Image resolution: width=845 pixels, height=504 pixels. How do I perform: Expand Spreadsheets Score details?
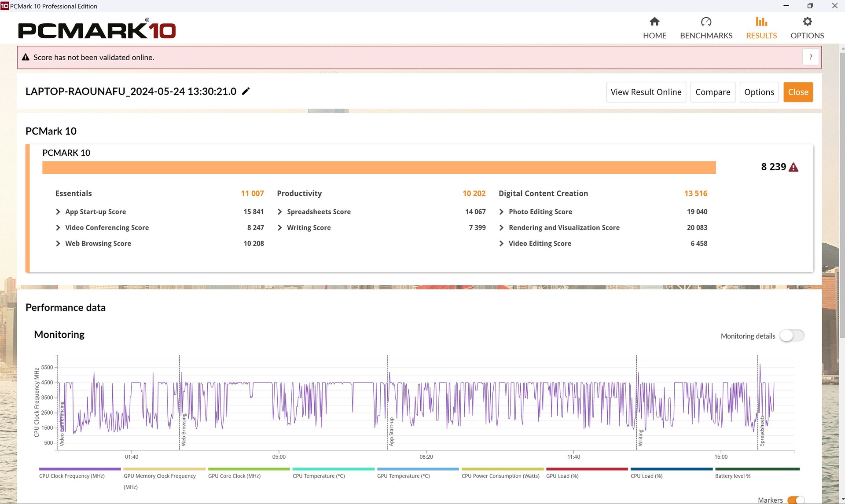[280, 212]
